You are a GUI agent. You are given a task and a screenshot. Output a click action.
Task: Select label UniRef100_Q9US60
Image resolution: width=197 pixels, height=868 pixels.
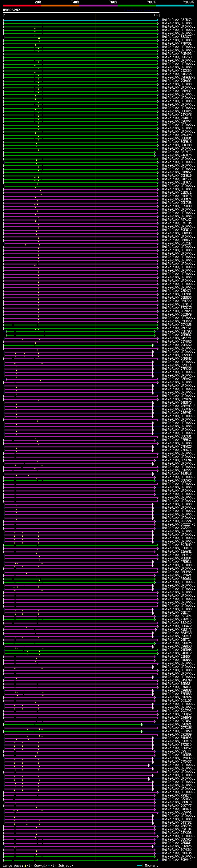[x=177, y=345]
